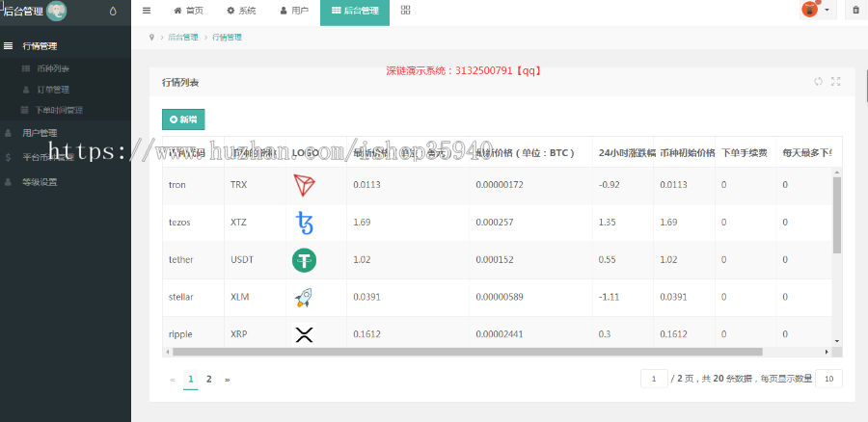The width and height of the screenshot is (868, 422).
Task: Select the 'tron' cell
Action: (x=194, y=185)
